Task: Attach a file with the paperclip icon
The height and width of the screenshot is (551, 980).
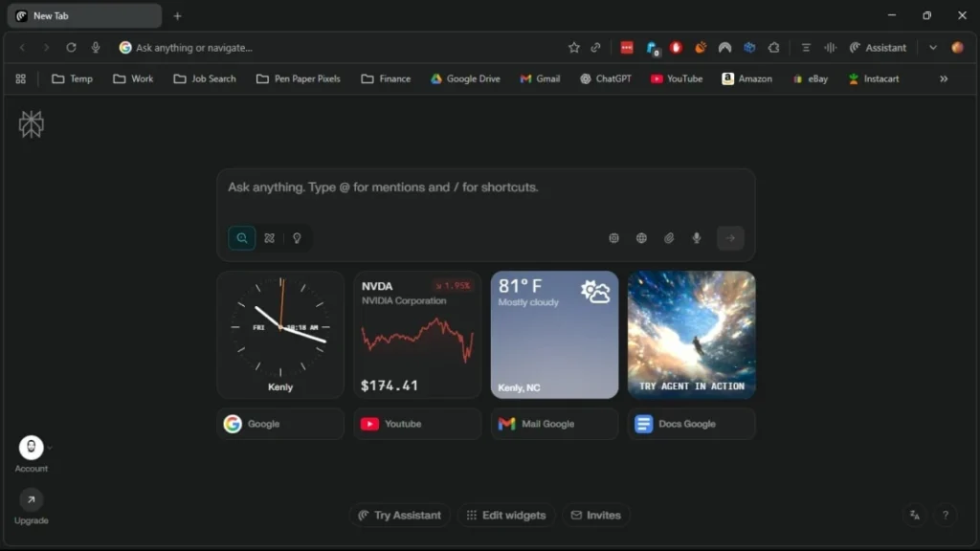Action: click(669, 238)
